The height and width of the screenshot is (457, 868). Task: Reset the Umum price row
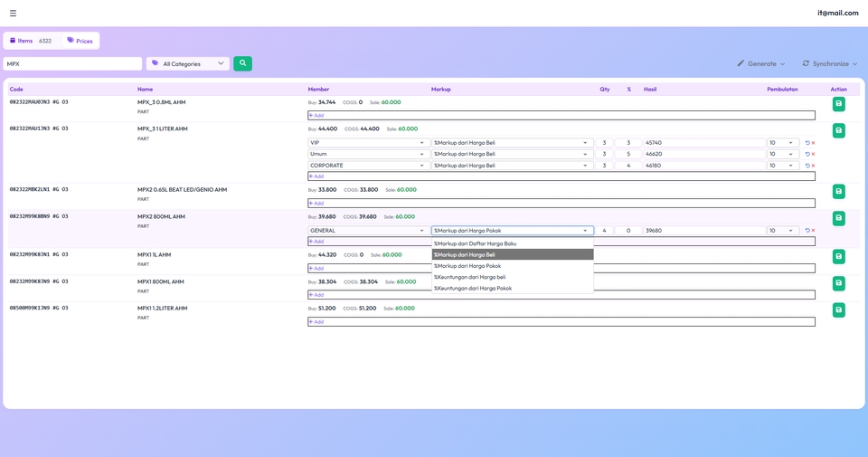pyautogui.click(x=807, y=154)
